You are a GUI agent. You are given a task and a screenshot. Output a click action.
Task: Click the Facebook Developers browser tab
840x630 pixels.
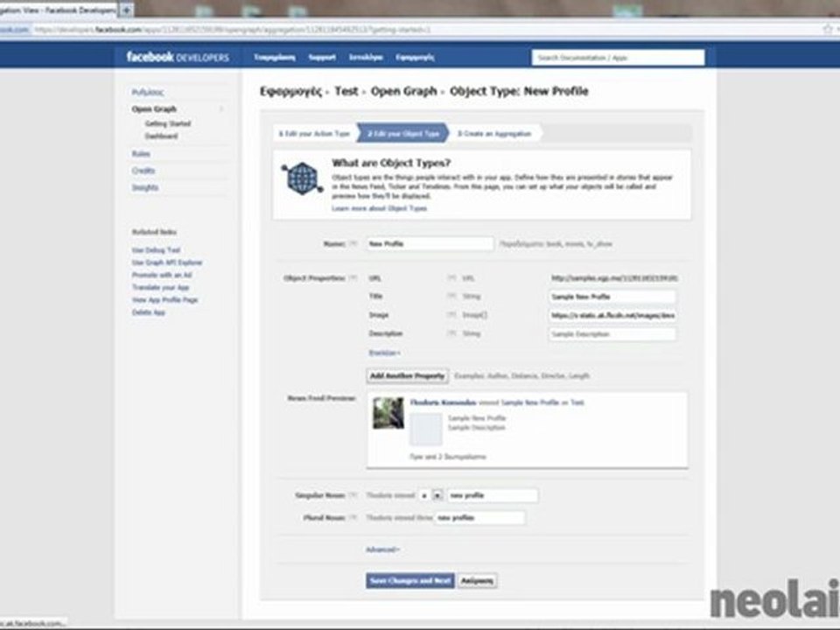[58, 10]
